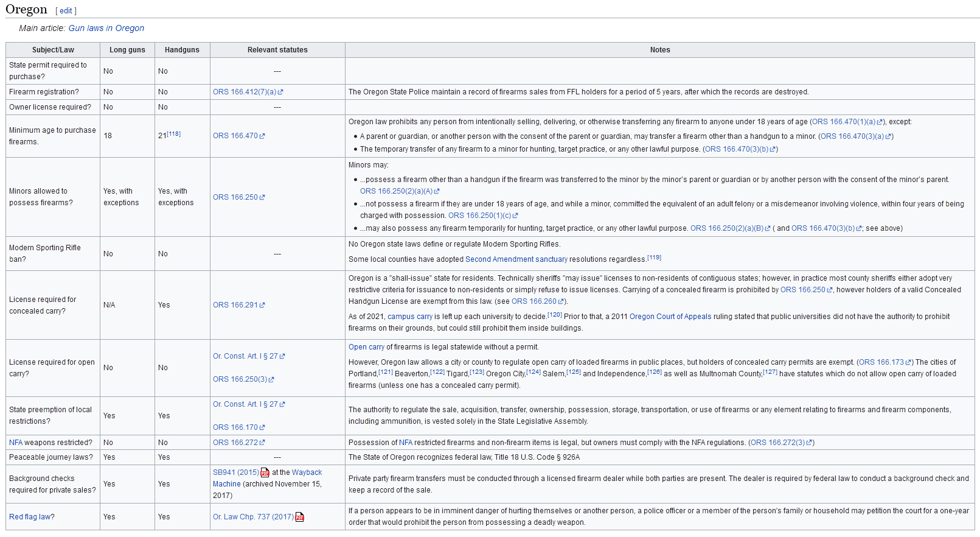This screenshot has height=537, width=980.
Task: Click the Subject/Law column header
Action: 53,50
